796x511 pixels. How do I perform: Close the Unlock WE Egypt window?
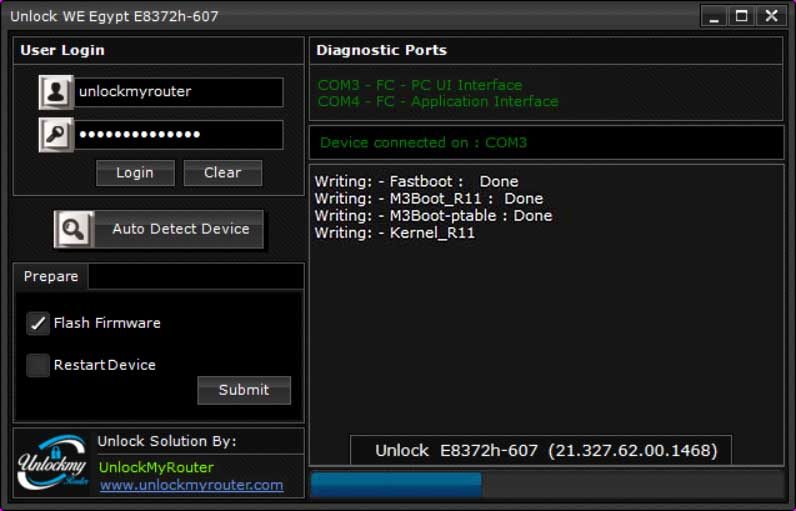[x=771, y=16]
